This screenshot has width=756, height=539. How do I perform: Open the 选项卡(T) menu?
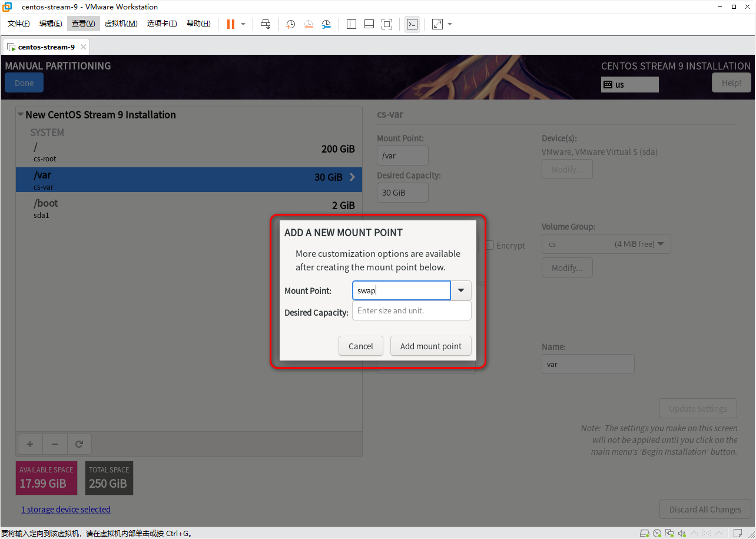[162, 24]
